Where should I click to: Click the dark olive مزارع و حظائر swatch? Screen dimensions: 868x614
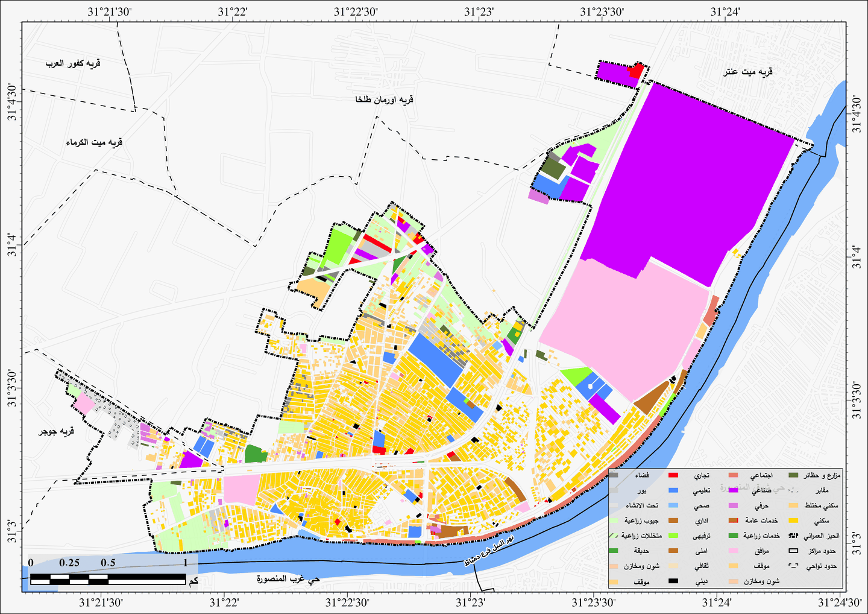[x=794, y=475]
